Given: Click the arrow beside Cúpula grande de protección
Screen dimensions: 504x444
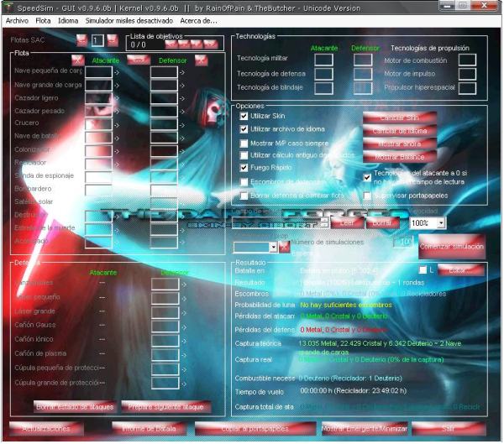Looking at the screenshot, I should coord(184,384).
